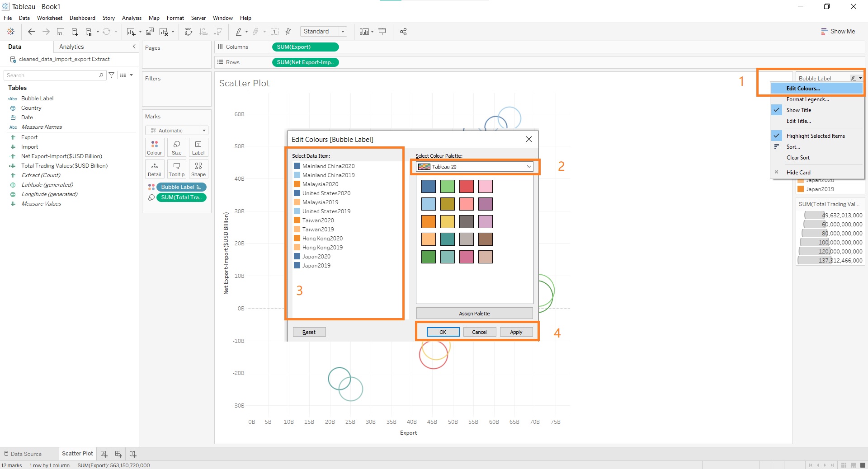
Task: Click the Share workbook icon
Action: tap(403, 32)
